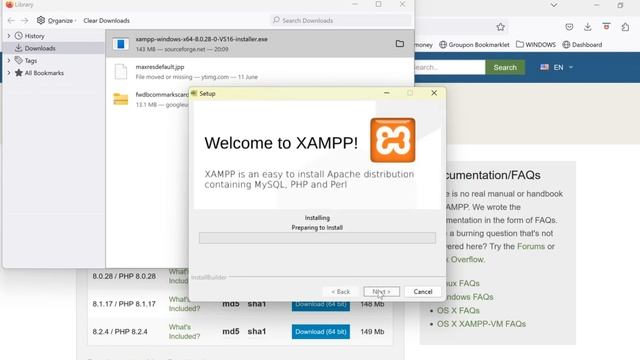Click the 8.1.17 / PHP 8.1.17 version text
The width and height of the screenshot is (640, 360).
(x=124, y=304)
